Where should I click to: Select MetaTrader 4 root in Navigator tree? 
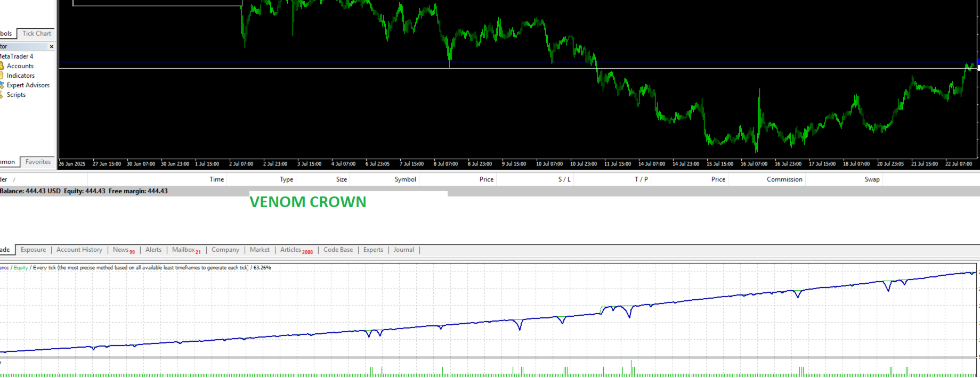[16, 56]
